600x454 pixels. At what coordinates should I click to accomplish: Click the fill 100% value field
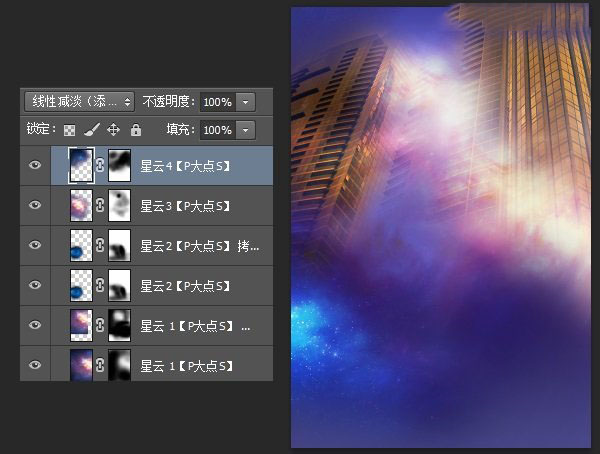218,130
